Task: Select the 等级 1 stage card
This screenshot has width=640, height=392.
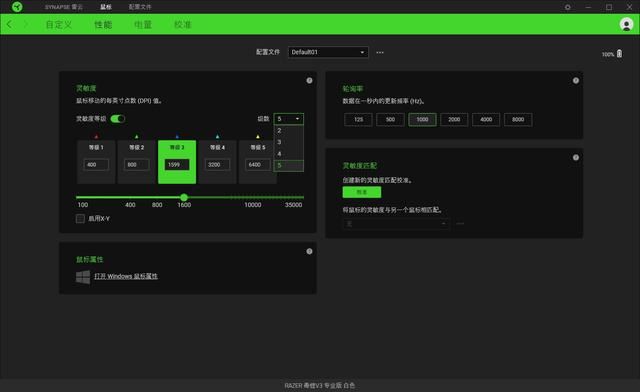Action: tap(96, 162)
